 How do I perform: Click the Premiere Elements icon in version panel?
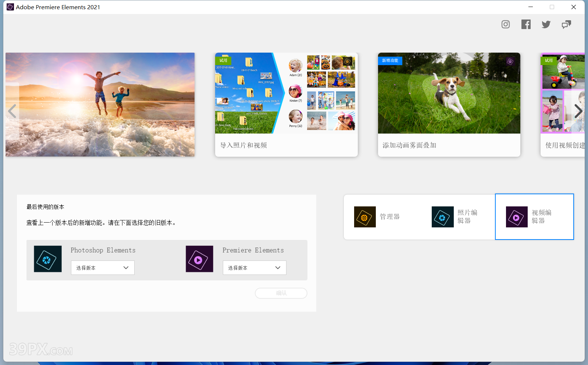[199, 259]
